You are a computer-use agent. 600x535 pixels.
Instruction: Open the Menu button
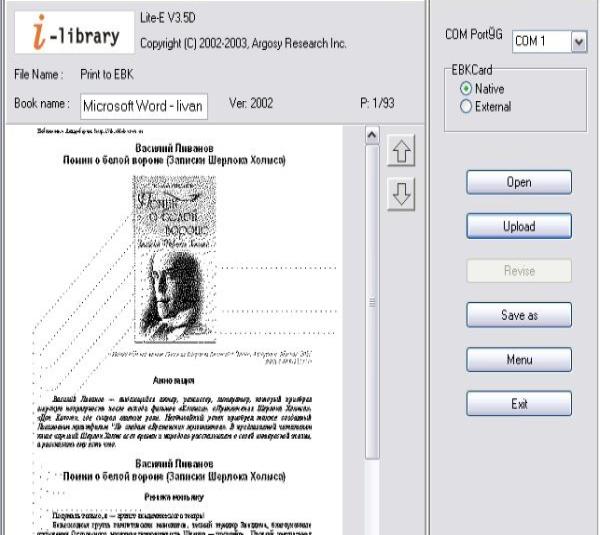point(519,359)
